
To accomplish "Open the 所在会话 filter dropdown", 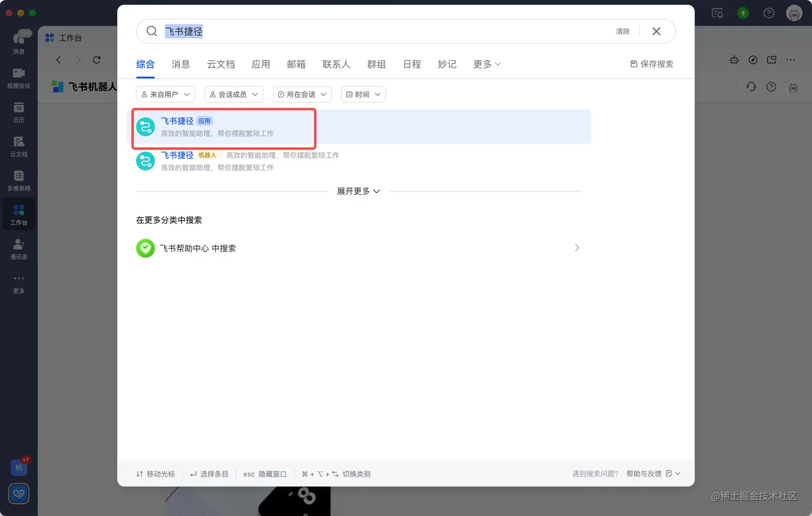I will (x=302, y=95).
